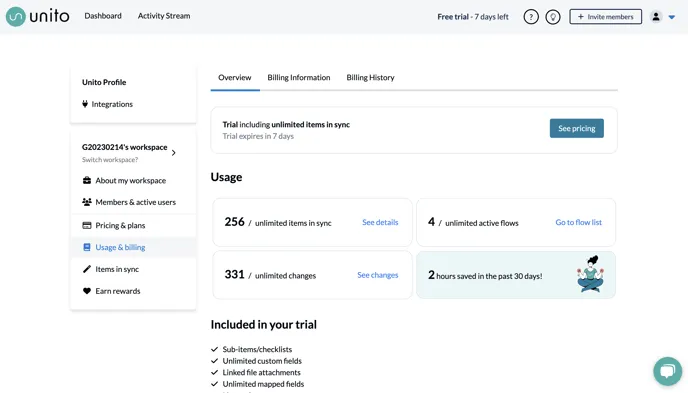The image size is (688, 393).
Task: Open the Integrations sidebar link
Action: coord(112,104)
